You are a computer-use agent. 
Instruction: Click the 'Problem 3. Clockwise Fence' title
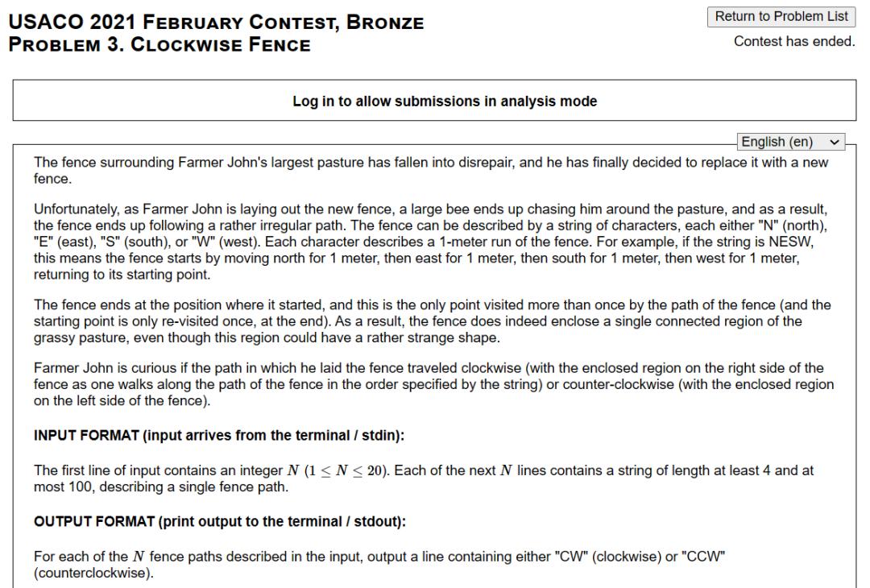click(x=159, y=45)
